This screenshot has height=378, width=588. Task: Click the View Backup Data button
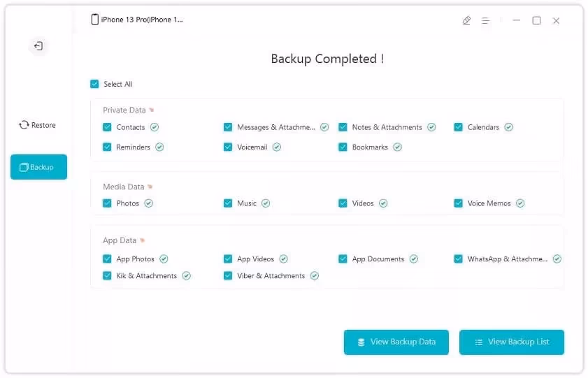point(396,342)
